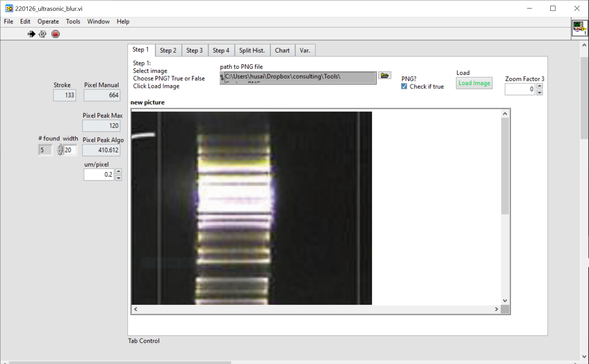The width and height of the screenshot is (589, 364).
Task: Click the width value field showing 20
Action: [x=70, y=150]
